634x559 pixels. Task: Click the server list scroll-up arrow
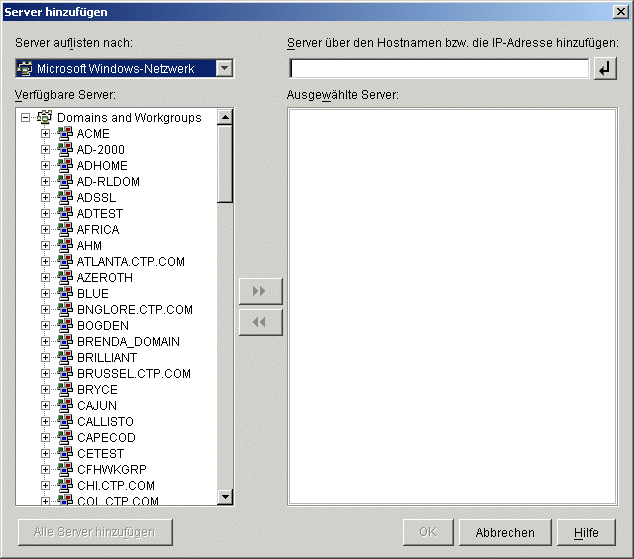pos(225,117)
